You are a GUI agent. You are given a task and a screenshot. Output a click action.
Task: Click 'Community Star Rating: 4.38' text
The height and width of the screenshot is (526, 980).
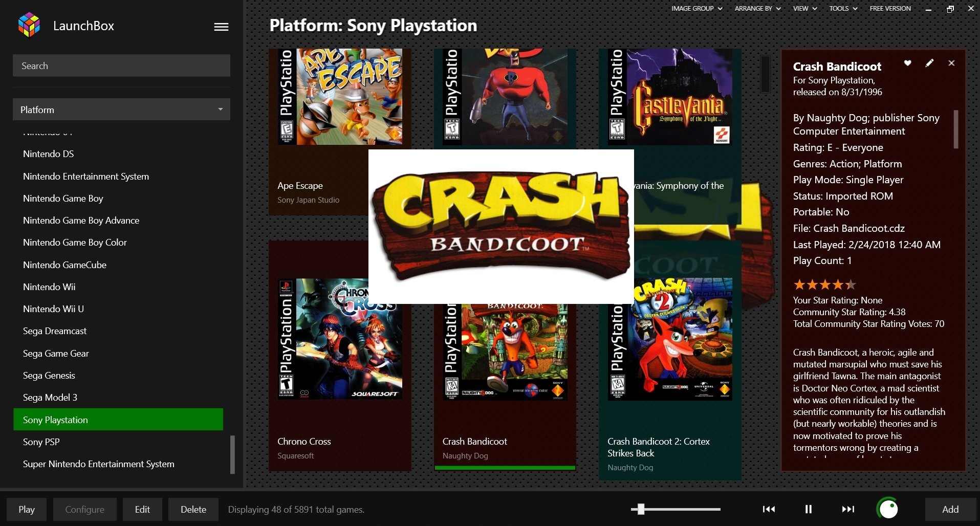(850, 312)
